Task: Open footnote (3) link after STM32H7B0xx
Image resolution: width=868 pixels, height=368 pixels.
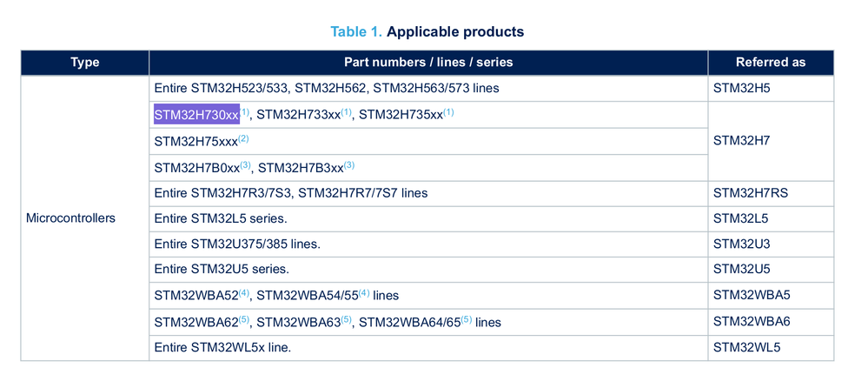Action: coord(246,165)
